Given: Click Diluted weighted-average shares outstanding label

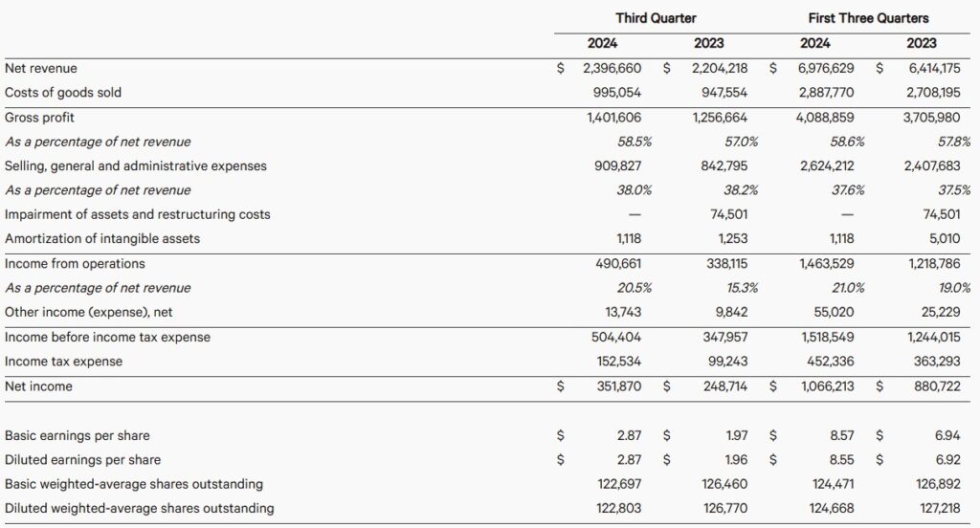Looking at the screenshot, I should tap(140, 508).
